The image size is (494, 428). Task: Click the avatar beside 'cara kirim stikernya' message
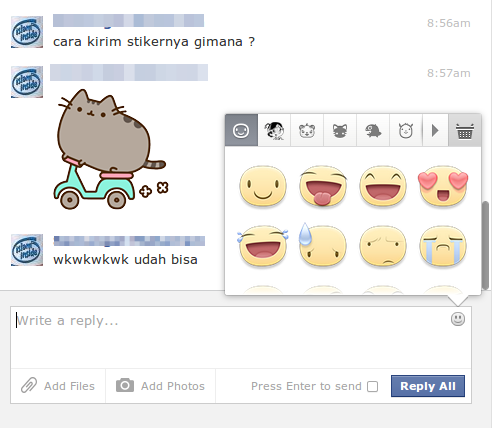tap(27, 32)
